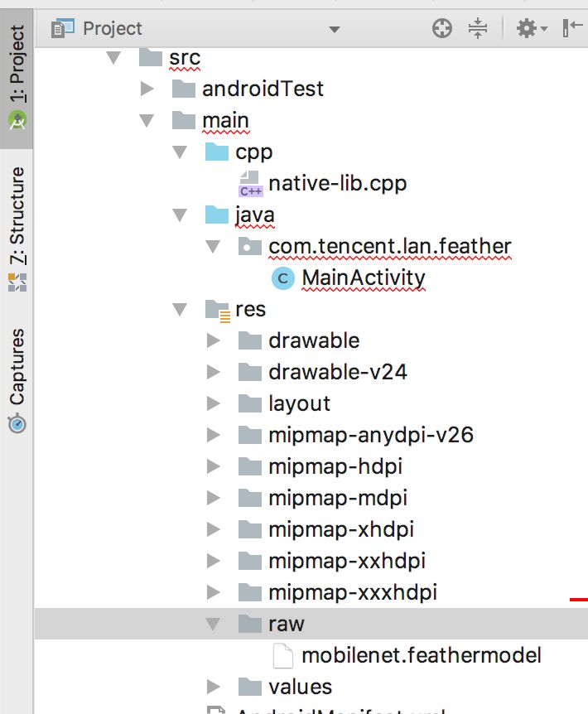This screenshot has width=588, height=714.
Task: Click the values folder icon
Action: tap(250, 686)
